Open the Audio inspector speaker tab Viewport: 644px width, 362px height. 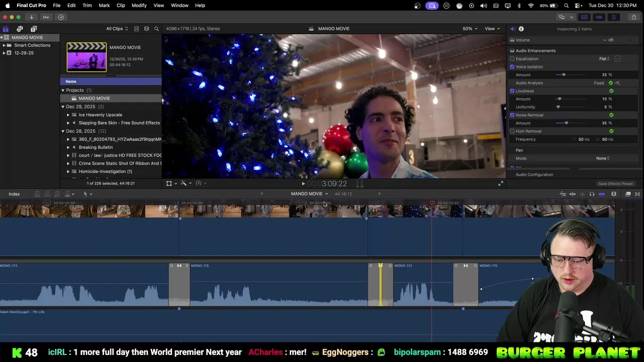(x=513, y=29)
